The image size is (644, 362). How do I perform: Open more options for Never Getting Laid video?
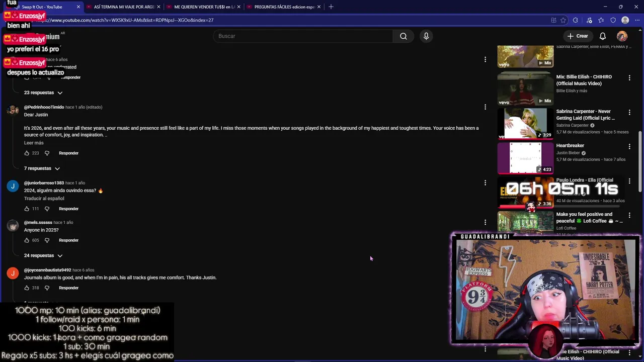(x=629, y=112)
